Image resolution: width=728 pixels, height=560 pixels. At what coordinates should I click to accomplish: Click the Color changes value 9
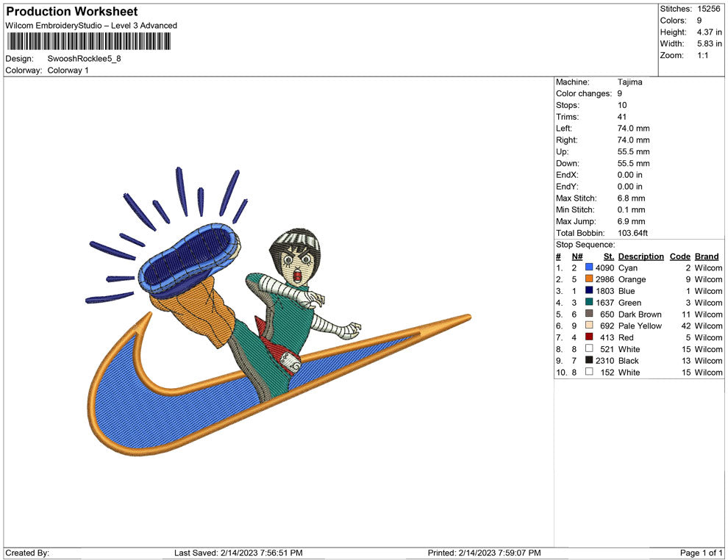pyautogui.click(x=619, y=93)
